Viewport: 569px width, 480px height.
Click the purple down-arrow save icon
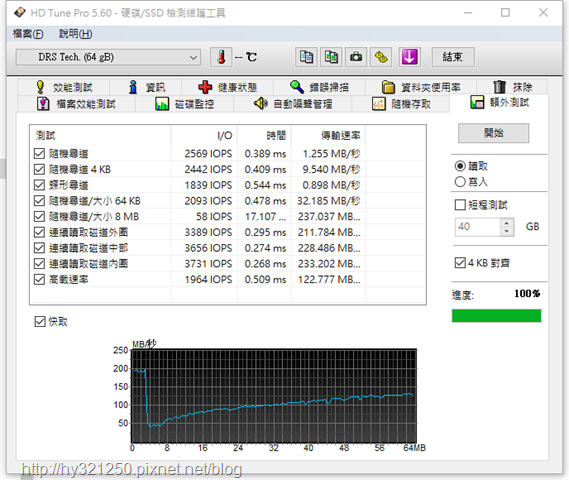(x=410, y=57)
